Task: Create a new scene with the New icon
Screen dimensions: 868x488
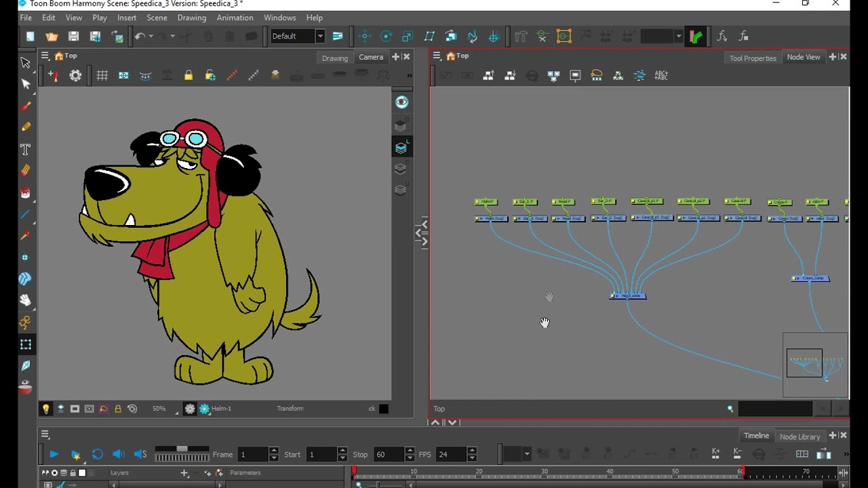Action: pyautogui.click(x=30, y=37)
